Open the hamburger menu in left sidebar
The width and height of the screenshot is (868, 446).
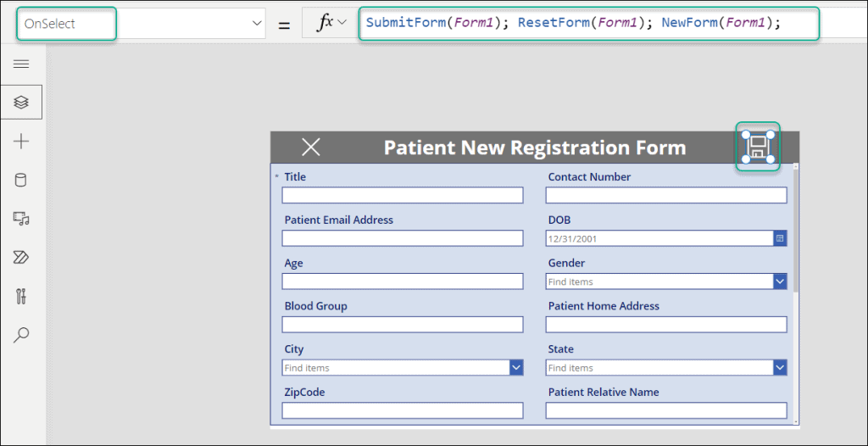point(21,64)
